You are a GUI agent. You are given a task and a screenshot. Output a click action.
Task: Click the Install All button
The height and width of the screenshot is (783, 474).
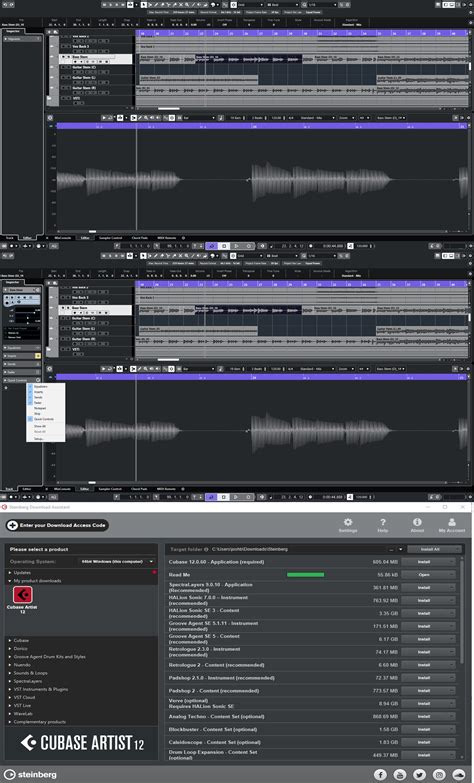pos(434,549)
